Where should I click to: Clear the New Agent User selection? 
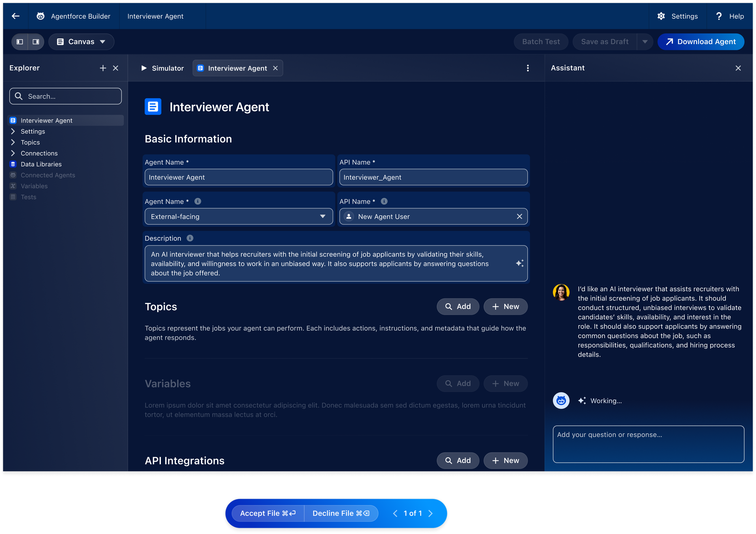coord(519,216)
